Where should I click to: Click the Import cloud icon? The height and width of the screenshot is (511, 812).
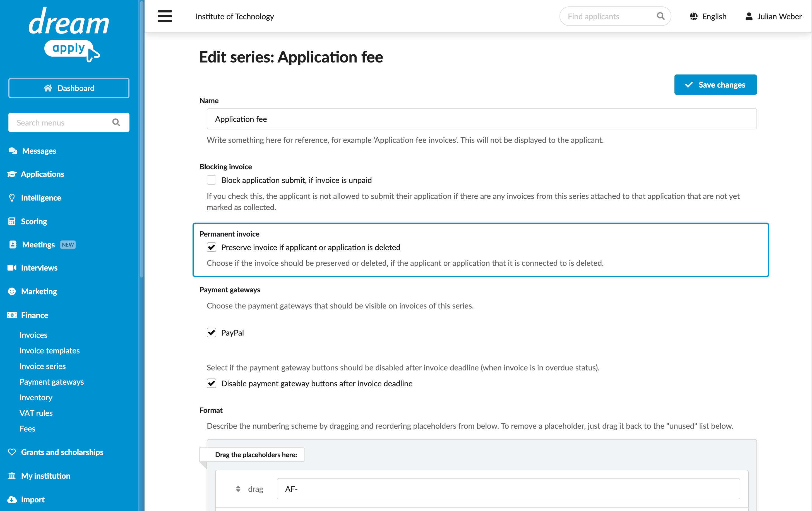(12, 499)
